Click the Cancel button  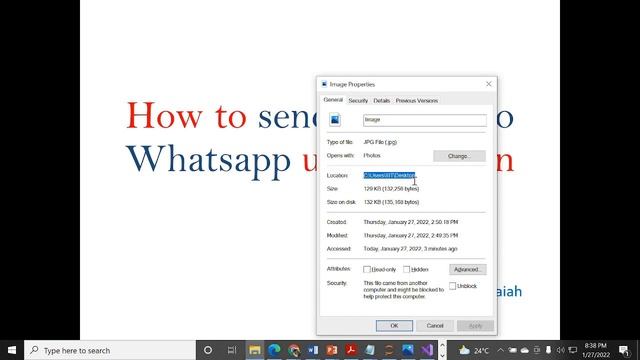coord(435,326)
